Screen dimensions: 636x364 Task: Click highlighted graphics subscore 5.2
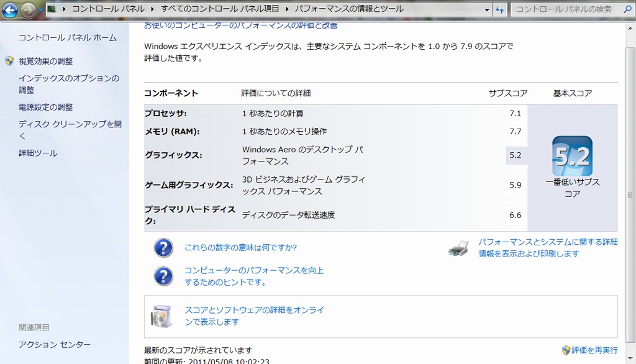pos(515,155)
